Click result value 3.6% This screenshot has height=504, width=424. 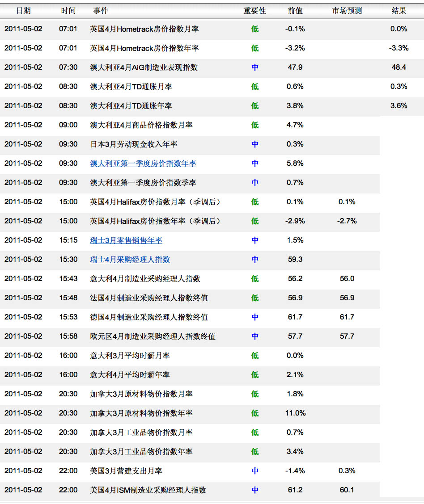point(399,106)
